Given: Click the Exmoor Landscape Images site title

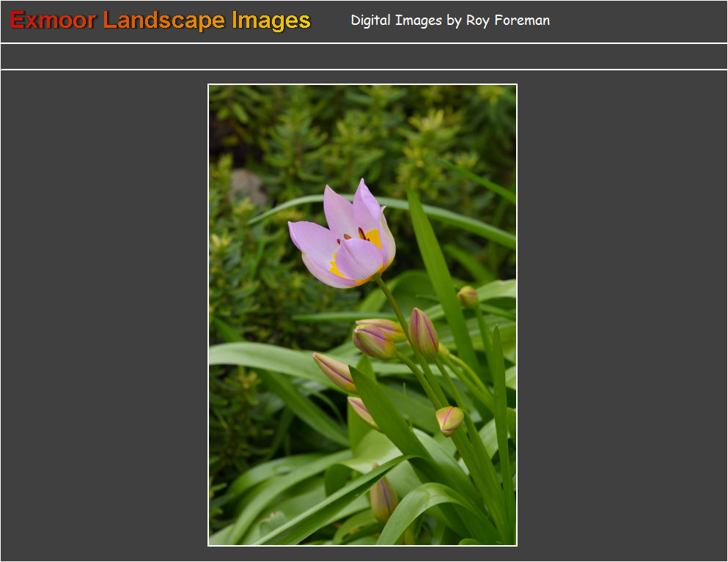Looking at the screenshot, I should coord(161,21).
